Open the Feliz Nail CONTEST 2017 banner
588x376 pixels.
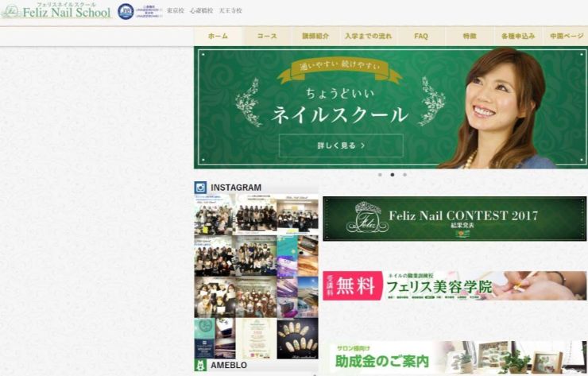pos(454,219)
